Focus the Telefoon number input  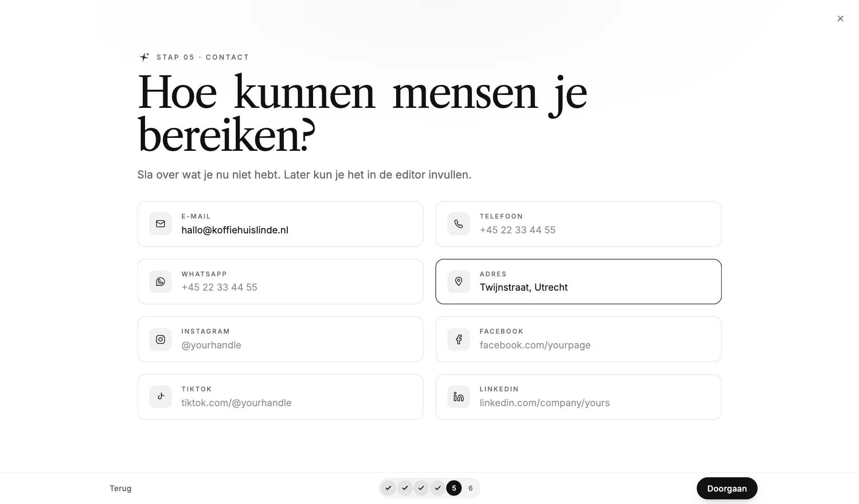tap(578, 224)
